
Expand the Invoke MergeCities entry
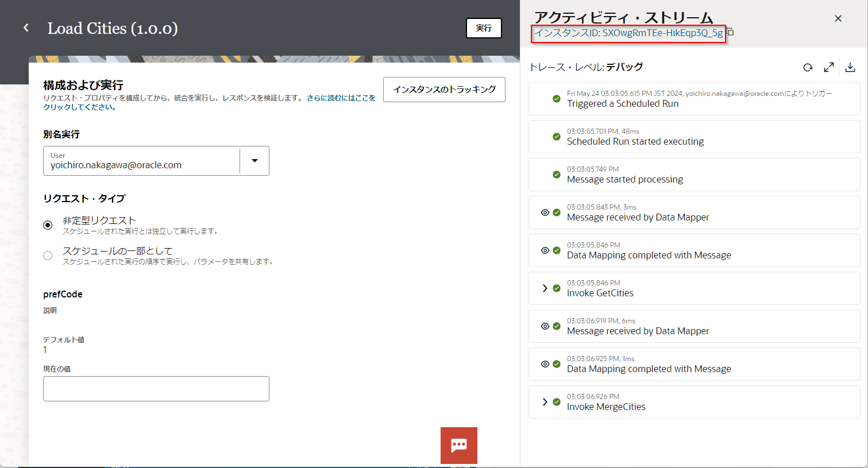(x=545, y=402)
